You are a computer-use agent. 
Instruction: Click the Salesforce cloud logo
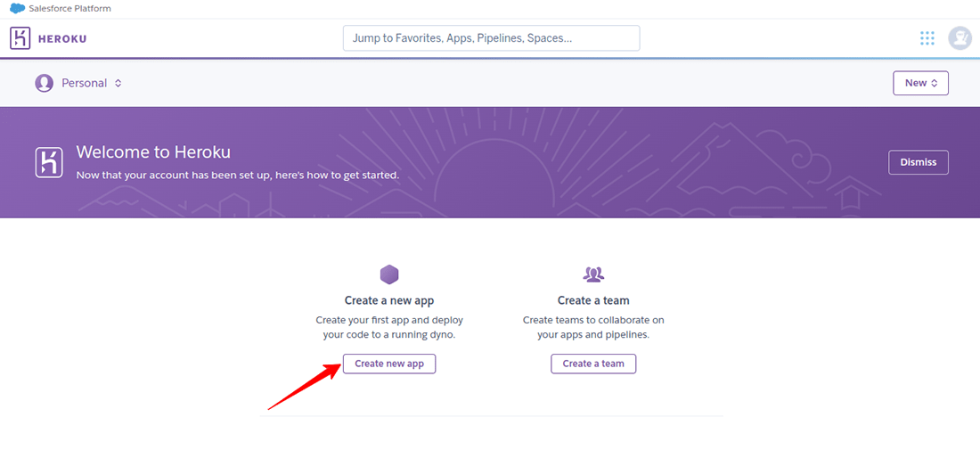click(x=18, y=9)
